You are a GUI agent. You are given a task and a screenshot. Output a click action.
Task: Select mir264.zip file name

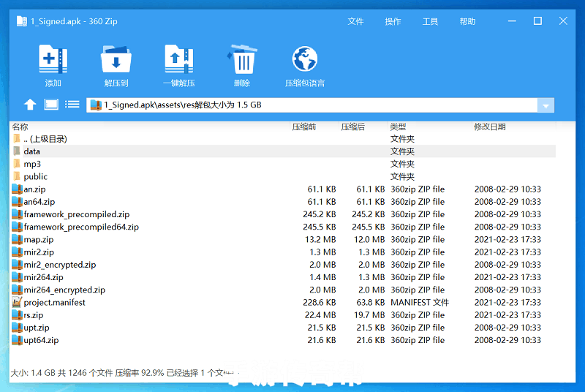[43, 277]
